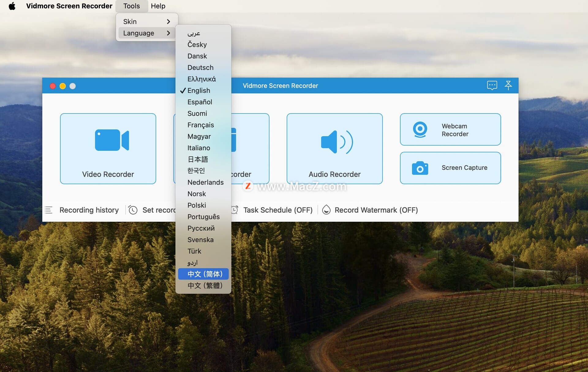Viewport: 588px width, 372px height.
Task: Expand the Skin submenu arrow
Action: (168, 21)
